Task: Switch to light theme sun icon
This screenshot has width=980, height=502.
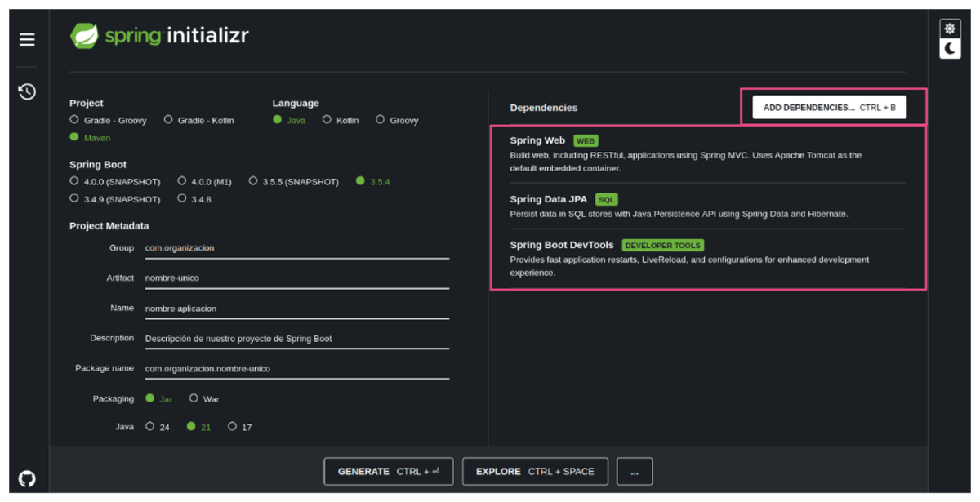Action: [950, 29]
